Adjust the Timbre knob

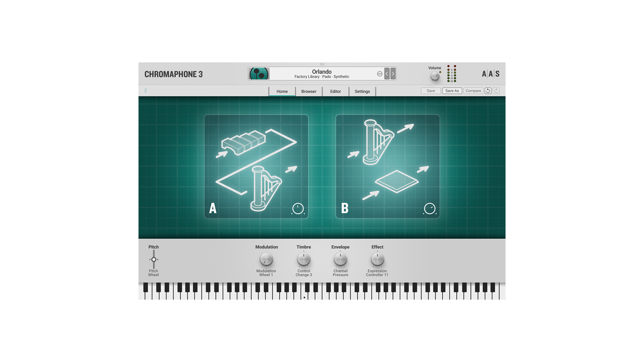pyautogui.click(x=304, y=259)
